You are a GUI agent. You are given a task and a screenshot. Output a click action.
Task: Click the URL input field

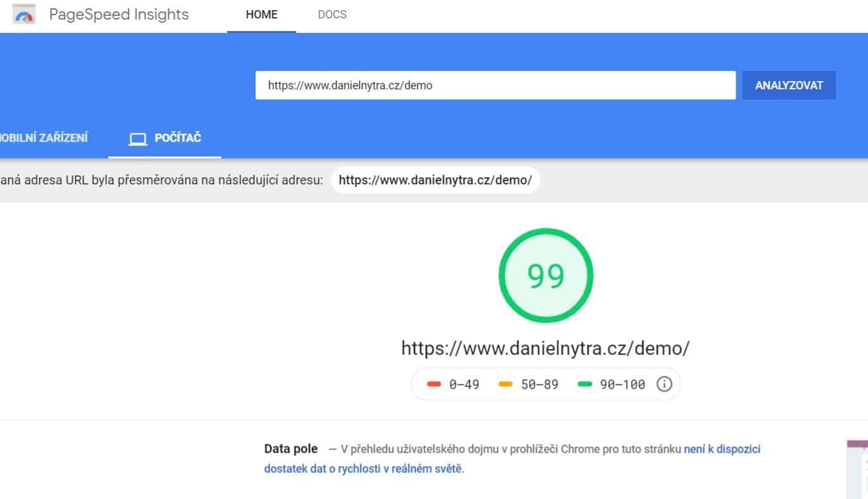pyautogui.click(x=495, y=85)
